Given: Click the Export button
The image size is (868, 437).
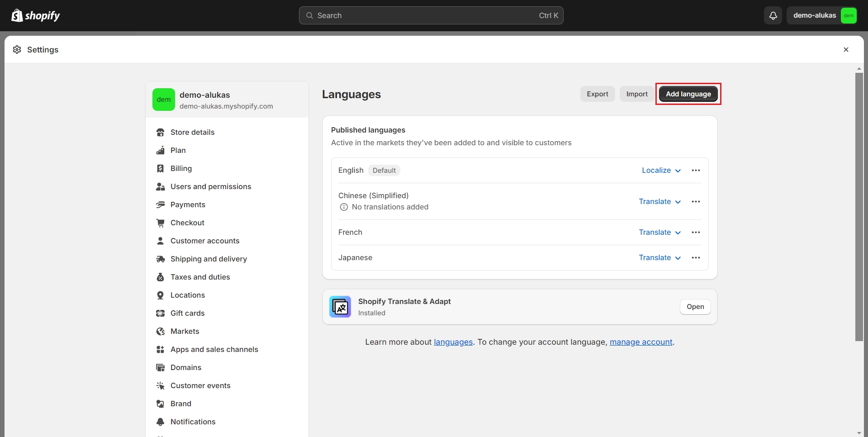Looking at the screenshot, I should pyautogui.click(x=597, y=94).
